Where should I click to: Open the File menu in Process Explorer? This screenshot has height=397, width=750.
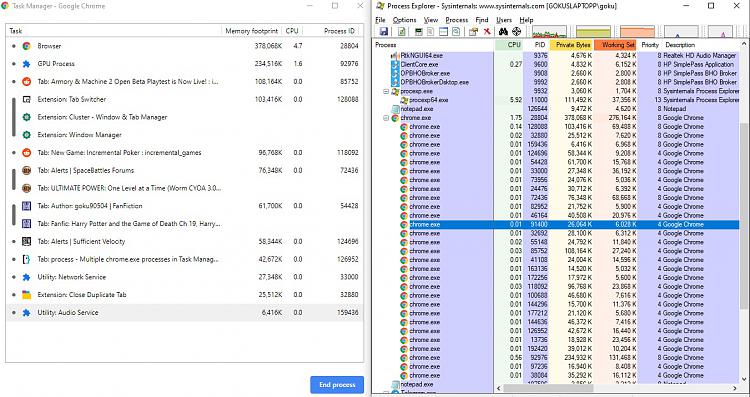[x=380, y=20]
